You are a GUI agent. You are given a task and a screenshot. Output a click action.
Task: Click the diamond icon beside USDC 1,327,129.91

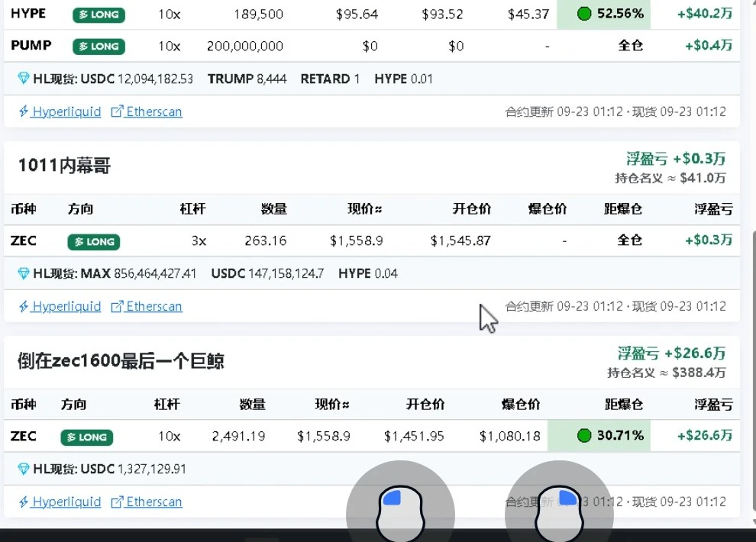click(23, 469)
